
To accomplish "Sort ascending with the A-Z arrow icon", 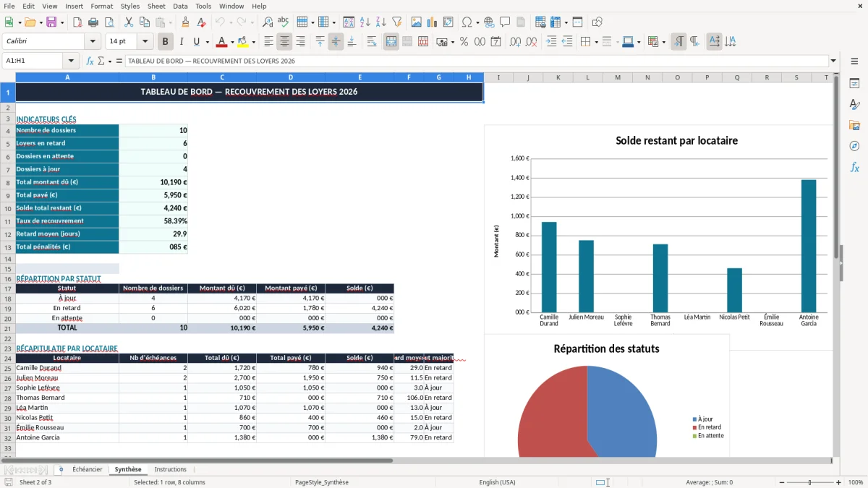I will (x=365, y=22).
